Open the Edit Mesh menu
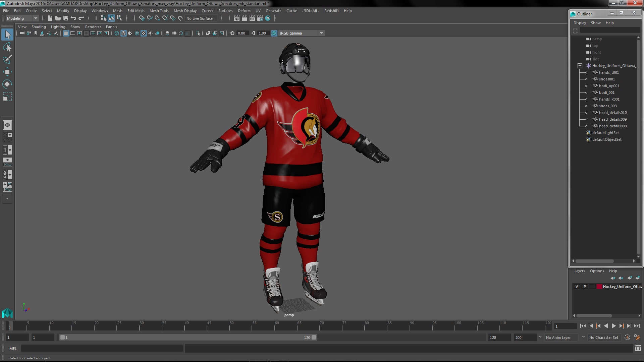Image resolution: width=644 pixels, height=362 pixels. coord(136,11)
